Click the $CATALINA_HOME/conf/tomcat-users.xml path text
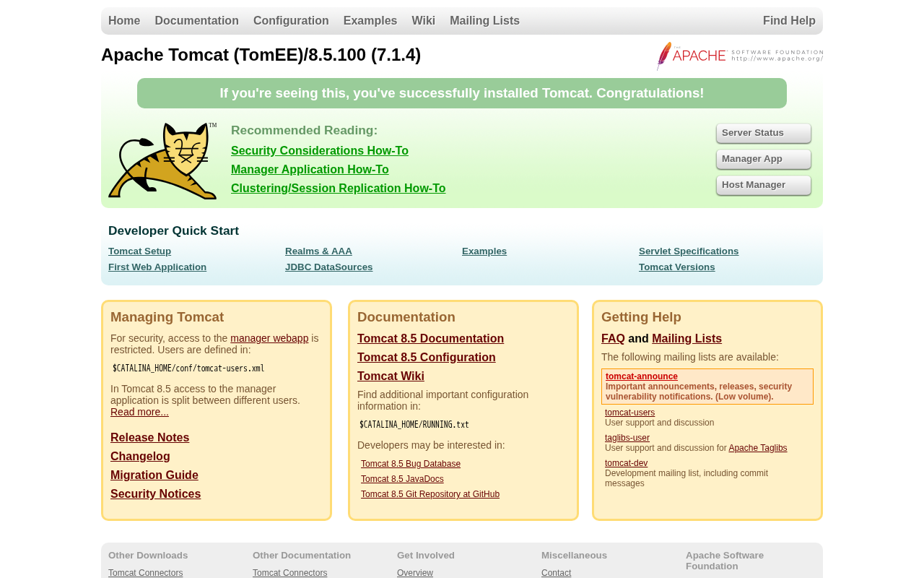Image resolution: width=924 pixels, height=578 pixels. pos(188,368)
